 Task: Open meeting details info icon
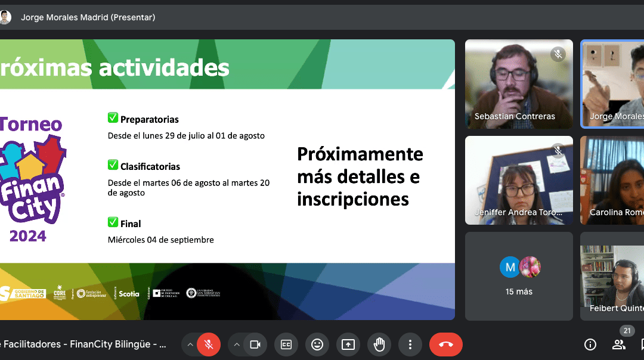(x=590, y=345)
